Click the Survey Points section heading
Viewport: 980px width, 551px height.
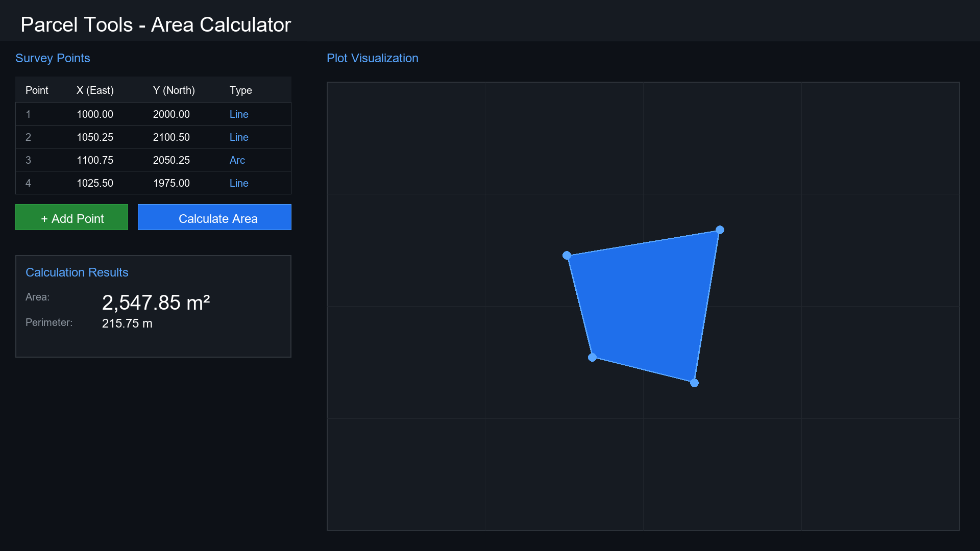53,58
